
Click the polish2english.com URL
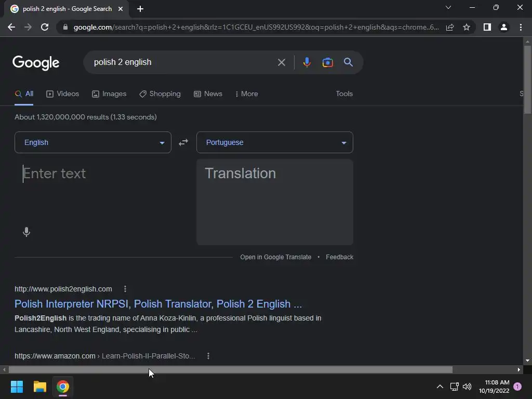click(x=63, y=289)
